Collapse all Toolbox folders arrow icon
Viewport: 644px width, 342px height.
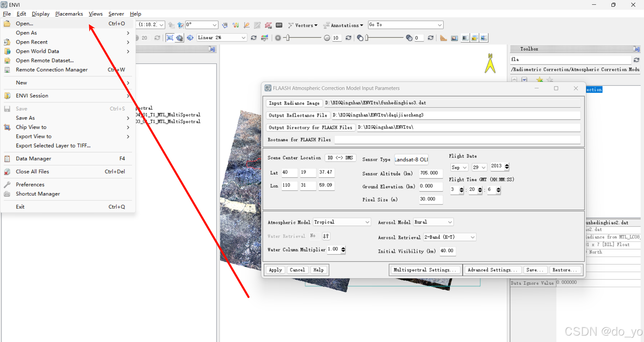click(x=514, y=80)
